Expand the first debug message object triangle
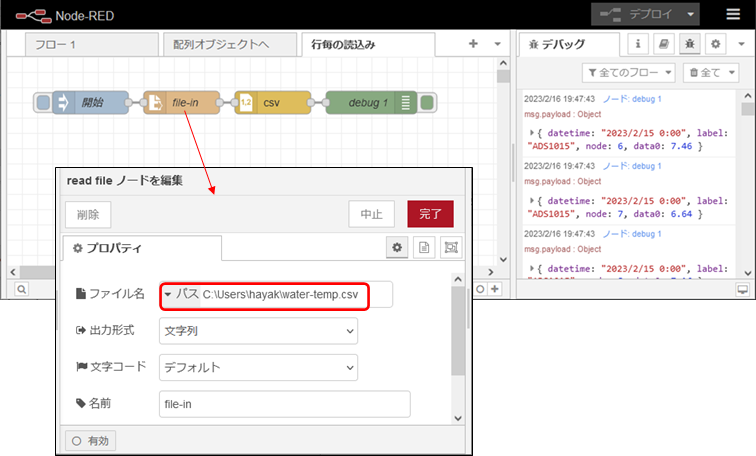This screenshot has width=756, height=456. click(530, 132)
